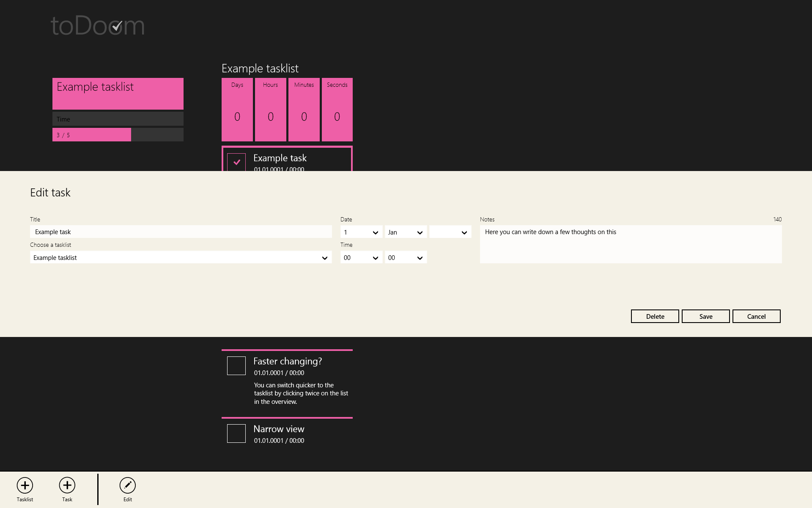Click the add Task plus icon

click(x=67, y=485)
